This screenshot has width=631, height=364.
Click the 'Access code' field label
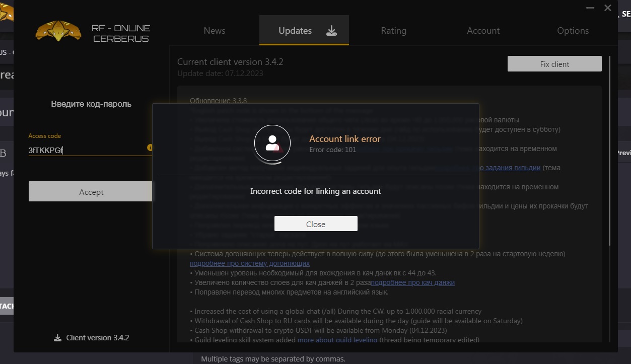point(45,136)
